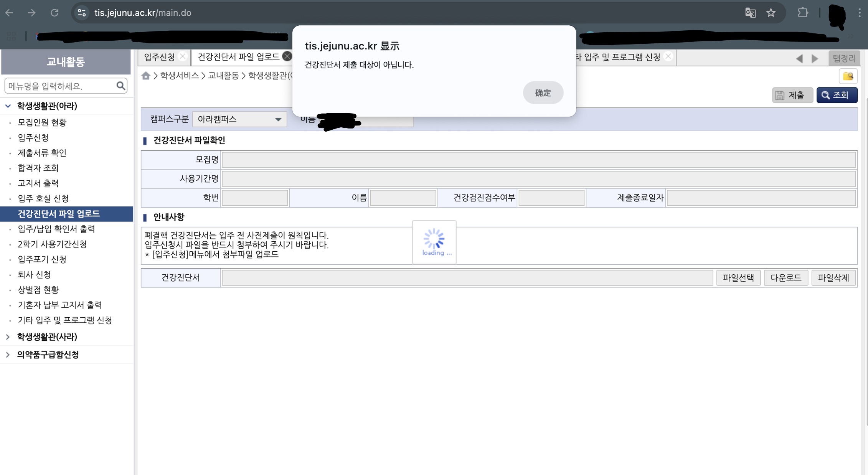Open the Chrome extensions puzzle icon
The image size is (868, 475).
coord(802,13)
